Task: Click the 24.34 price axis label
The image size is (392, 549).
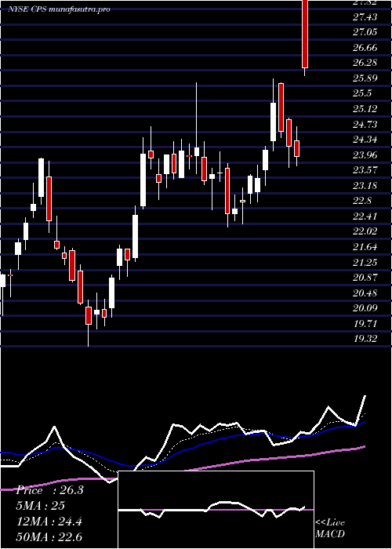Action: coord(365,140)
